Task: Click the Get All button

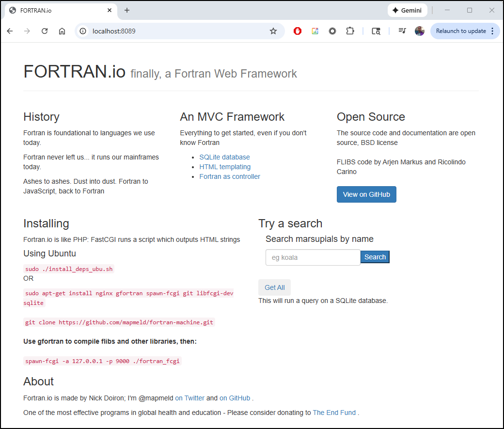Action: click(274, 287)
